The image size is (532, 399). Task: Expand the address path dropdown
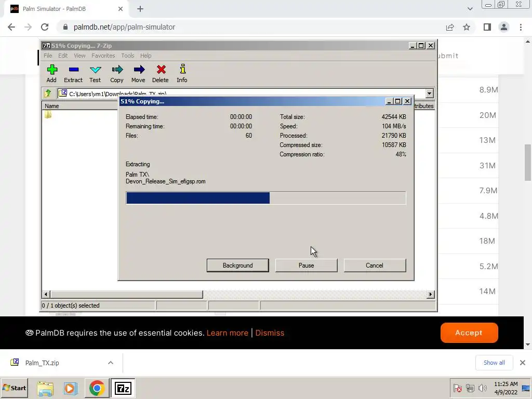[430, 94]
